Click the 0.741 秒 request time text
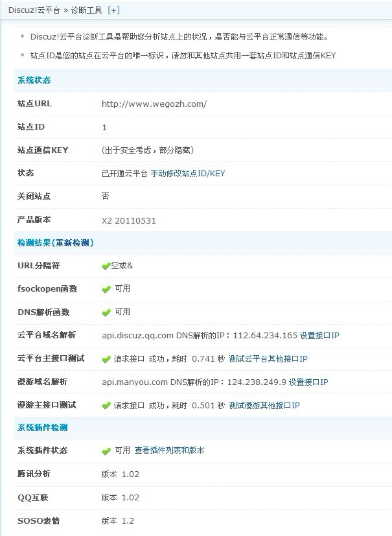 209,358
